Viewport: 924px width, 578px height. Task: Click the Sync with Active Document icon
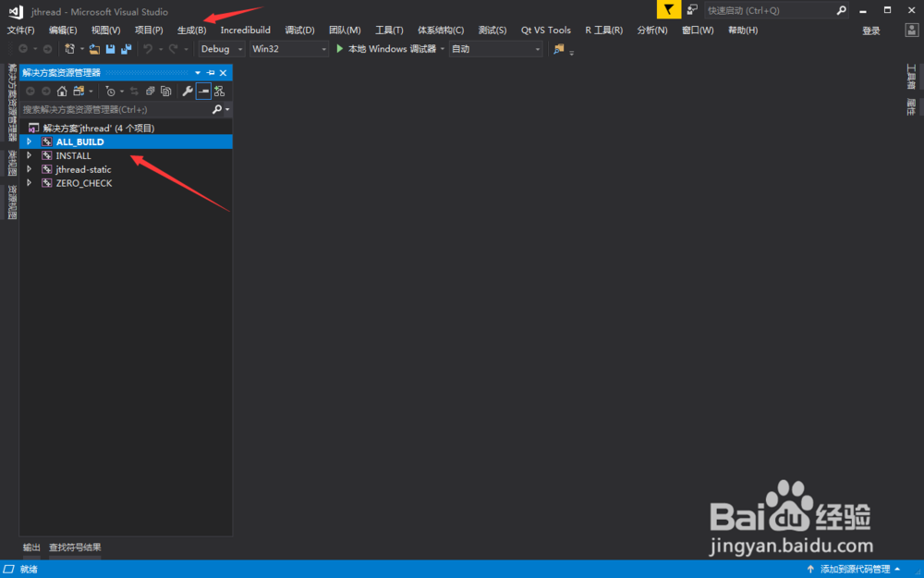tap(134, 91)
